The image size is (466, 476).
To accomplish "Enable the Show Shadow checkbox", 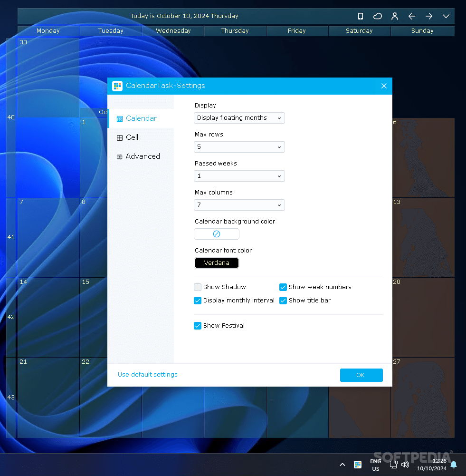I will [198, 287].
